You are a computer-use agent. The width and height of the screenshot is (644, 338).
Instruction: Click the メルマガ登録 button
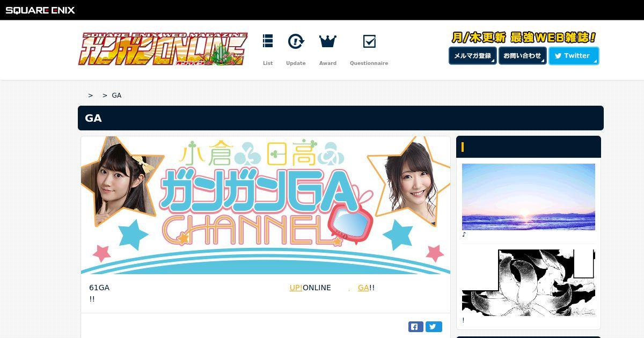(x=473, y=56)
